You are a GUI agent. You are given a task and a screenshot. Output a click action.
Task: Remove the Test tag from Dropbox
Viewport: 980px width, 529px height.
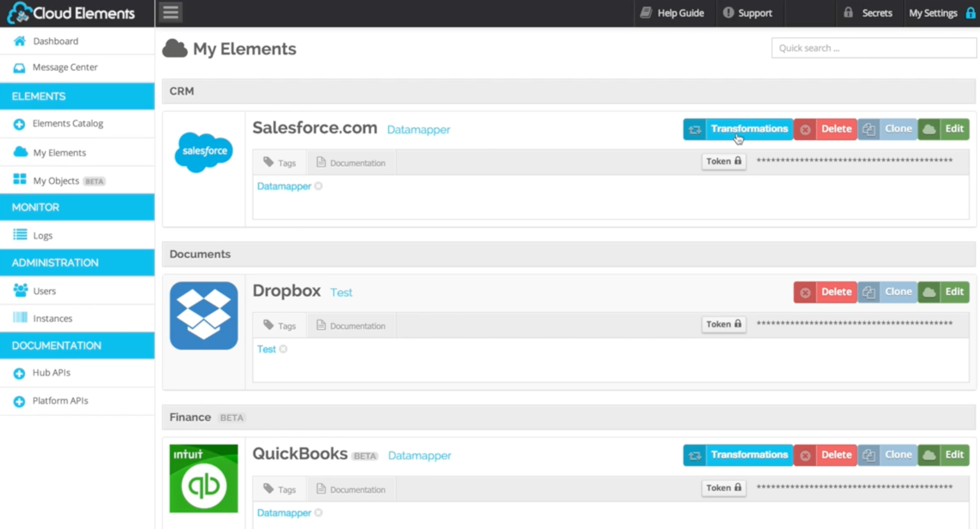coord(283,349)
